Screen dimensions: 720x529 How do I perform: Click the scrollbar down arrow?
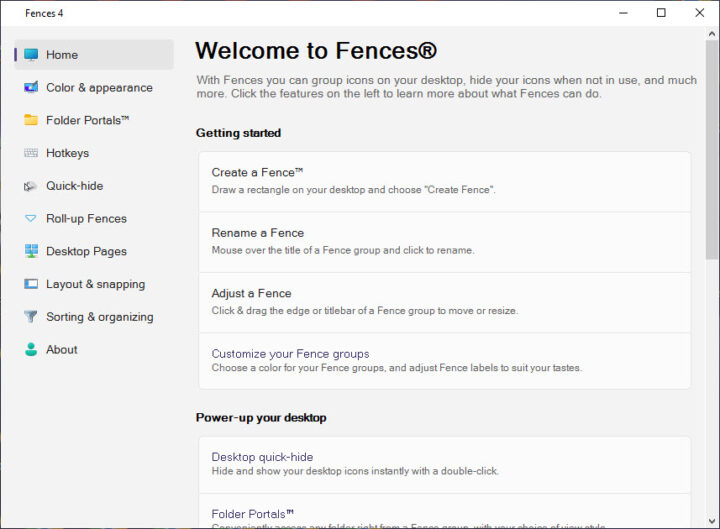(x=712, y=521)
